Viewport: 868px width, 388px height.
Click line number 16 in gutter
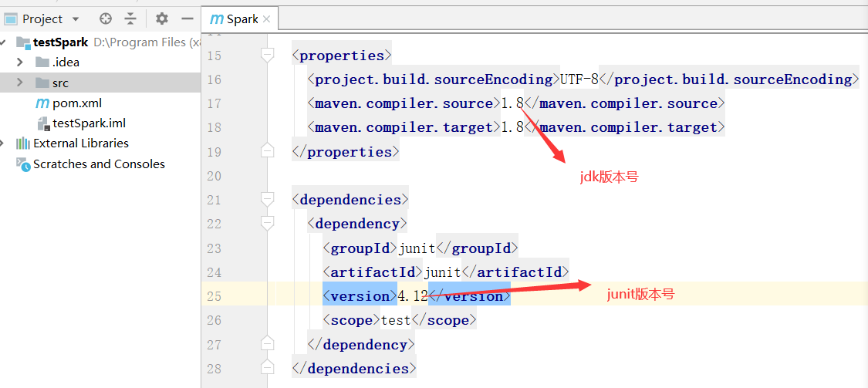pyautogui.click(x=214, y=79)
